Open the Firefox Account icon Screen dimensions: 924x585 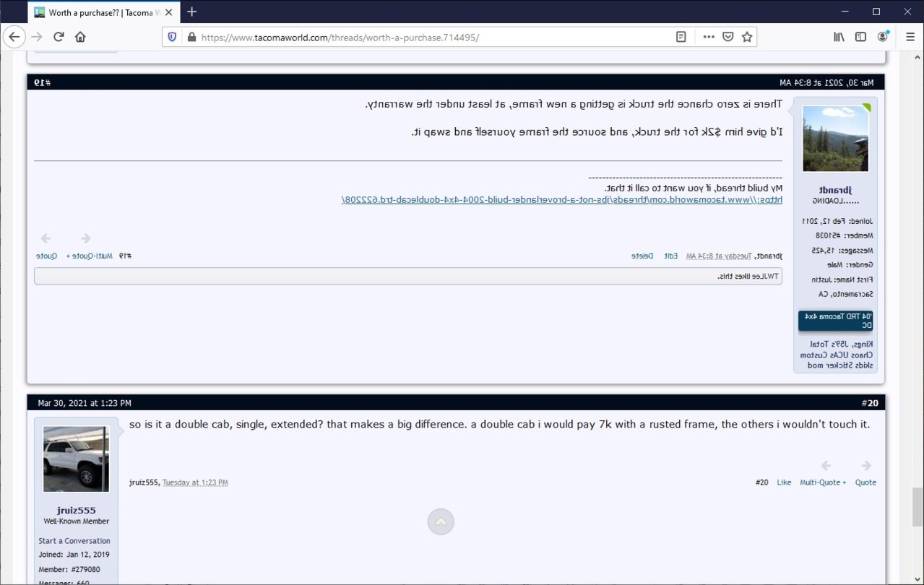883,37
